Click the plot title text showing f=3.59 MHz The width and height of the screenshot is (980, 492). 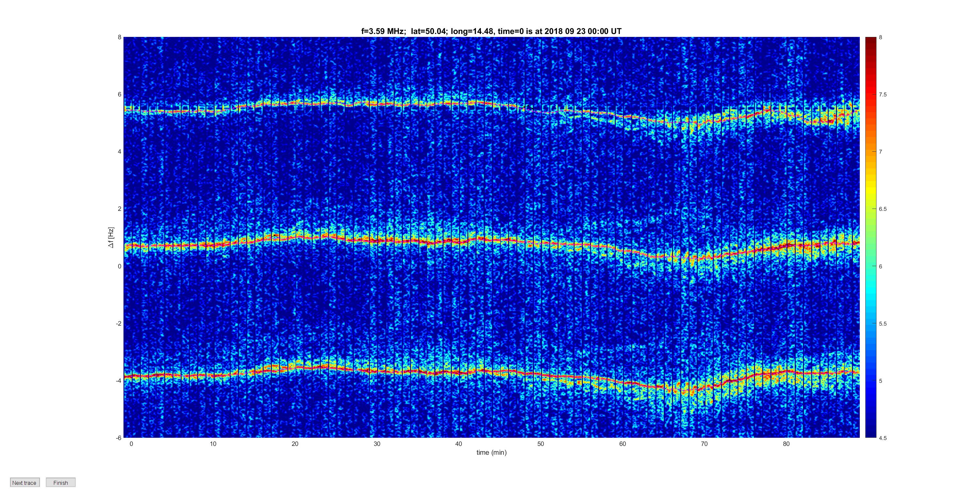point(491,32)
